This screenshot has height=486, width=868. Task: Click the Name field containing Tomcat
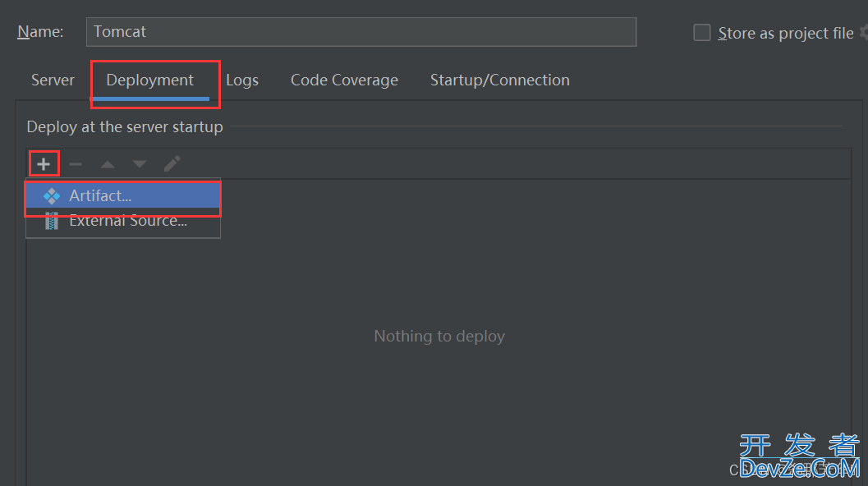coord(361,32)
